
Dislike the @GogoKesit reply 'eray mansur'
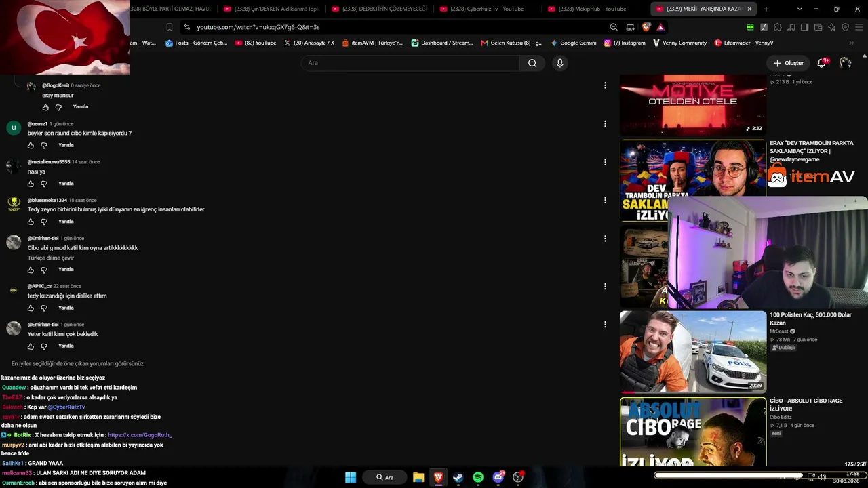(58, 107)
